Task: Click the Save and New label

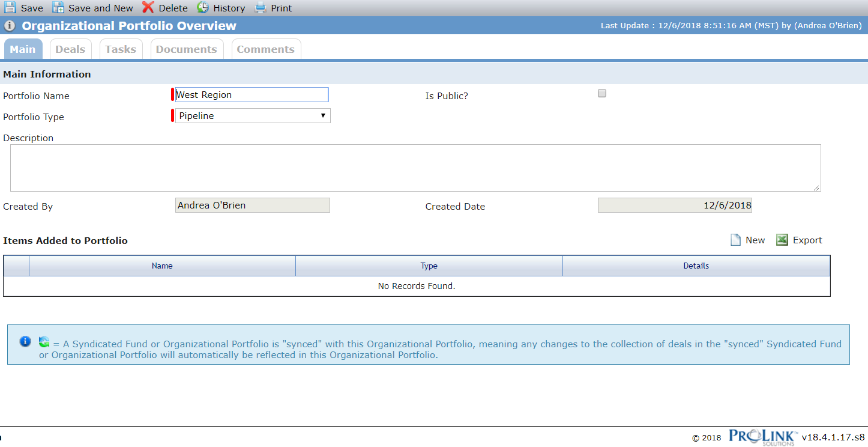Action: [101, 8]
